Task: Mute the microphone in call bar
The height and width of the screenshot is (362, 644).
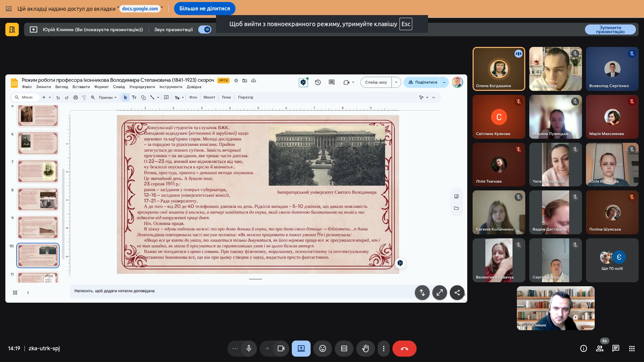Action: click(x=249, y=349)
